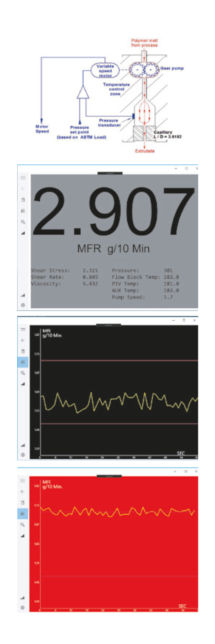Minimize the grey MFR readout window
The image size is (215, 644).
pyautogui.click(x=176, y=168)
